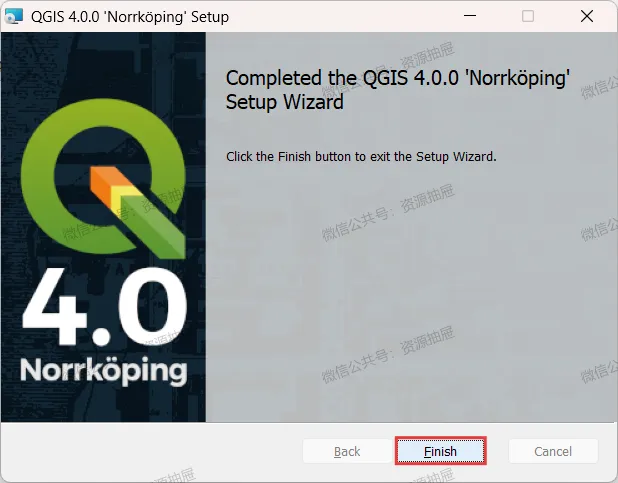Click the blank footer area left of Back
Viewport: 618px width, 483px height.
pos(152,451)
